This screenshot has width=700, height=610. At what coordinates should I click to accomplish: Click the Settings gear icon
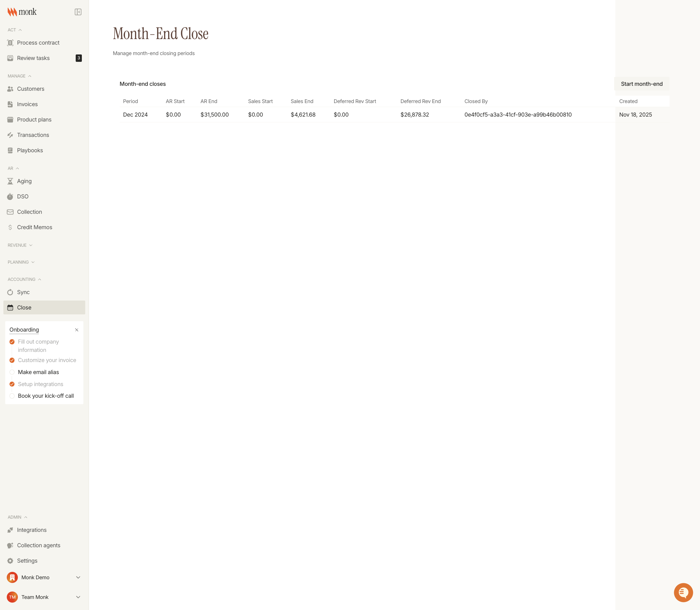pyautogui.click(x=10, y=561)
